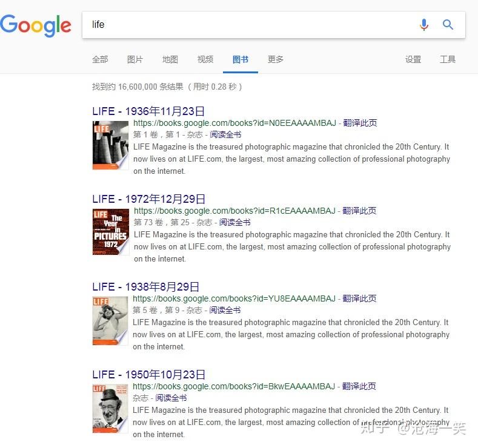
Task: Click the result count text 找到约 16,600,000 条结果
Action: point(138,87)
